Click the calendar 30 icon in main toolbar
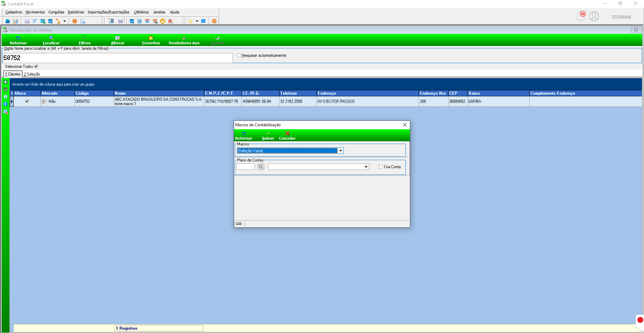 (147, 21)
